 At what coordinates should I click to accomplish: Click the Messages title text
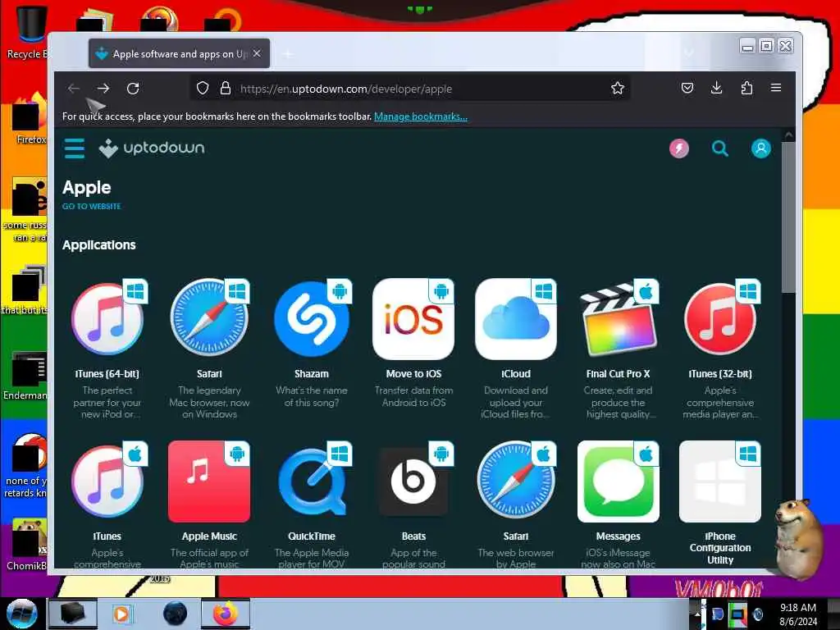click(x=619, y=536)
